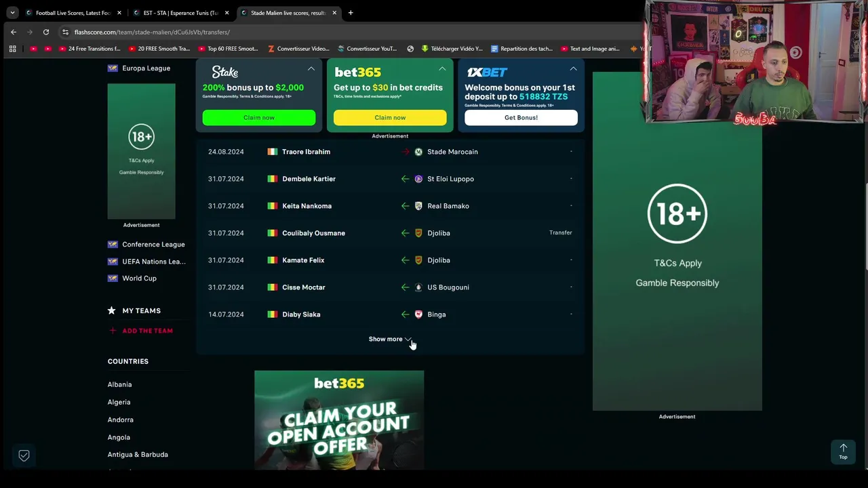Open first Convertisseur Video bookmark
Image resolution: width=868 pixels, height=488 pixels.
coord(298,49)
